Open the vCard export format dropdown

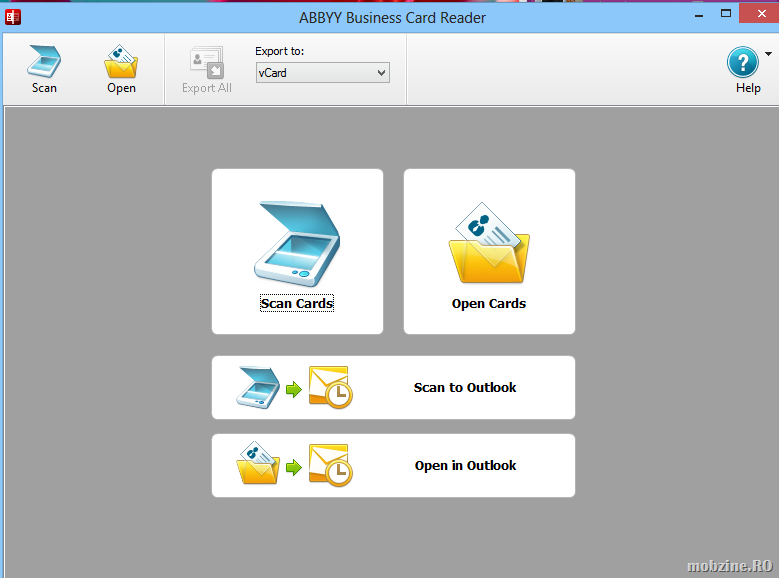pyautogui.click(x=322, y=73)
